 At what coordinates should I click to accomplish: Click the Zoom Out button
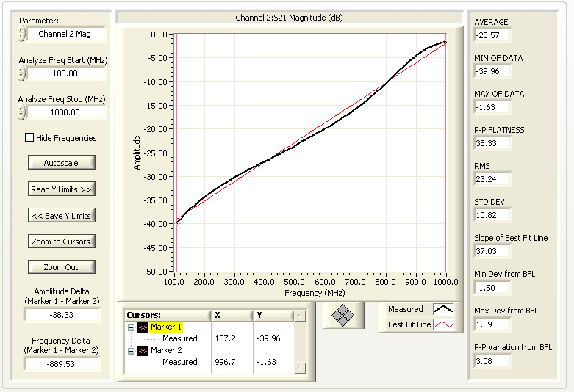[x=62, y=267]
